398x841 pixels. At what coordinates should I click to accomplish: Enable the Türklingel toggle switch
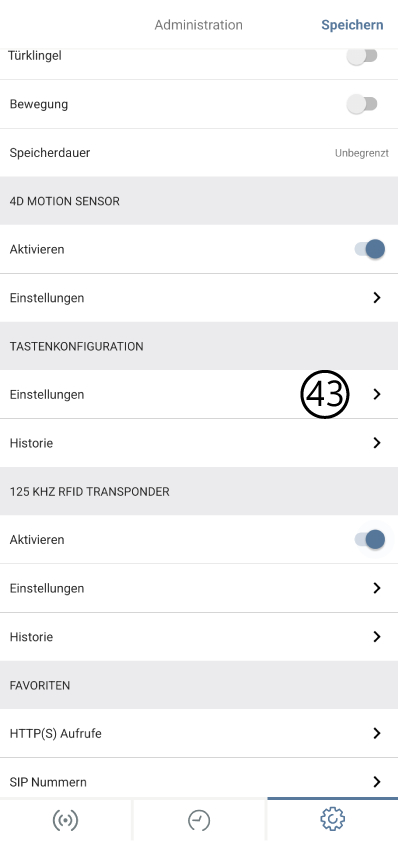[363, 56]
